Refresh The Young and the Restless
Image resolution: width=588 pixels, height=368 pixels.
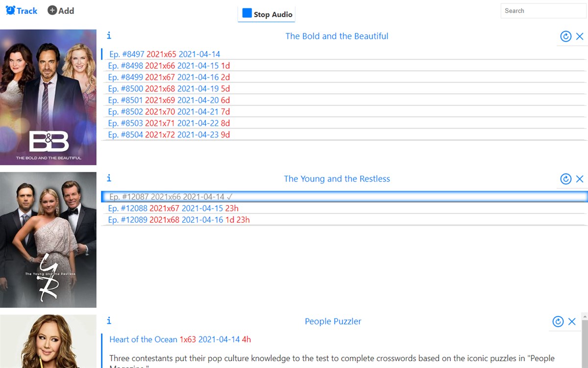(x=566, y=179)
